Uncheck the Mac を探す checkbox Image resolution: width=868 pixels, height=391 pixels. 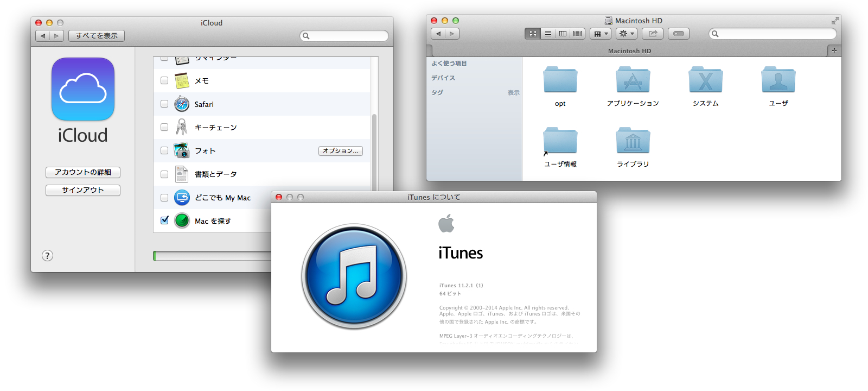click(x=164, y=220)
